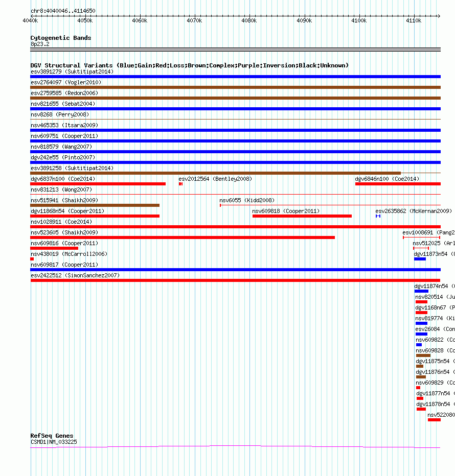Select nsv523605 (Shaikh2009) label
This screenshot has width=455, height=476.
[64, 232]
